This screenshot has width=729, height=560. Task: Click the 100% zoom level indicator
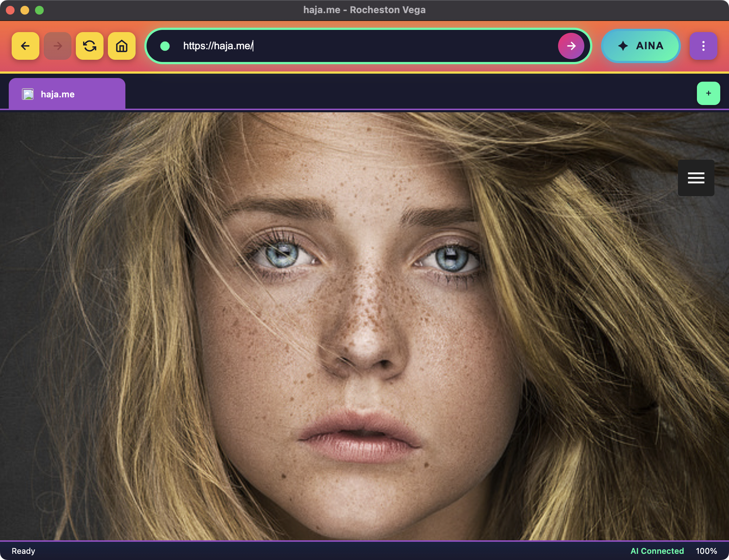click(x=706, y=551)
